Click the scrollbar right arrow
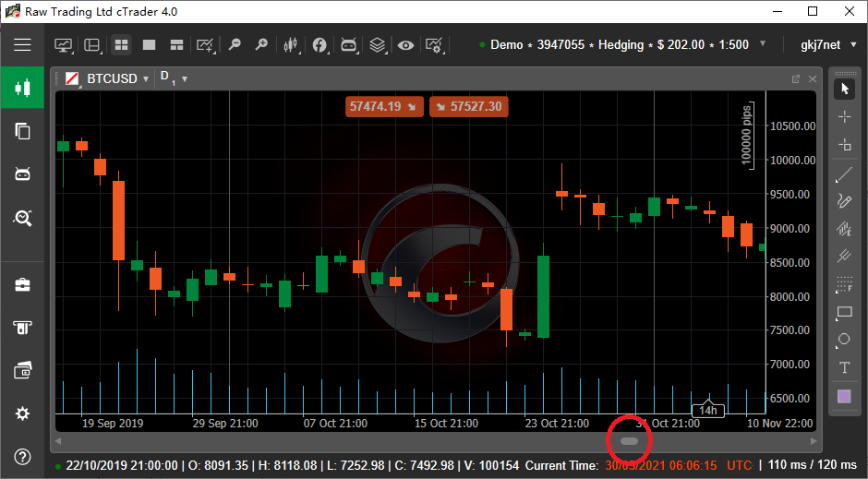This screenshot has width=868, height=479. point(814,441)
